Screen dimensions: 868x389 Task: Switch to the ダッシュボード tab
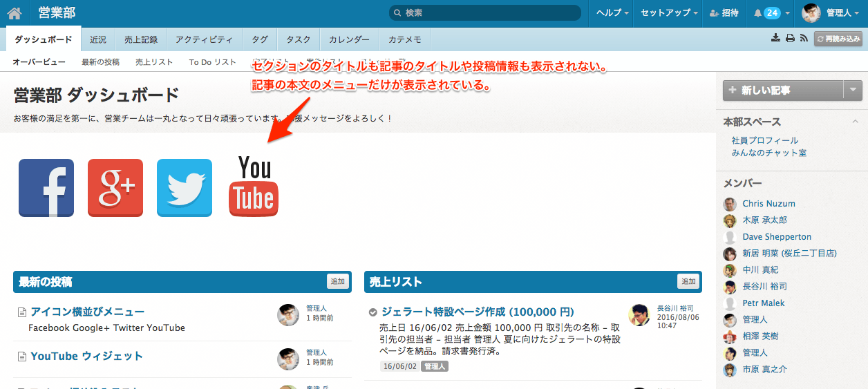pos(43,39)
